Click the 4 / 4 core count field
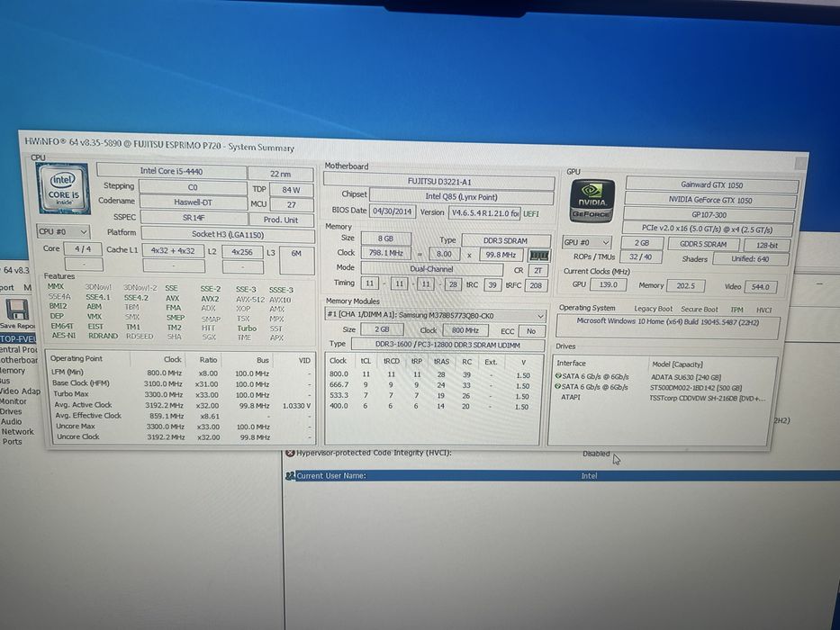Screen dimensions: 840x630 click(83, 248)
